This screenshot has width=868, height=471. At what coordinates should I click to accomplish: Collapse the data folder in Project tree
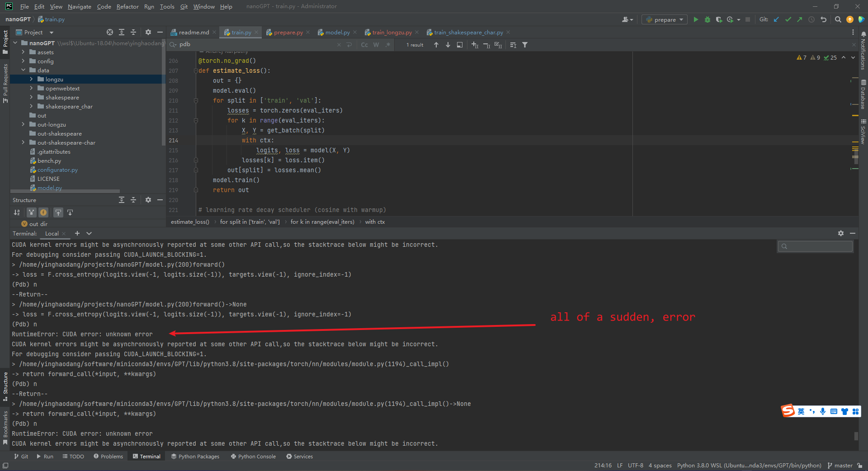(24, 70)
